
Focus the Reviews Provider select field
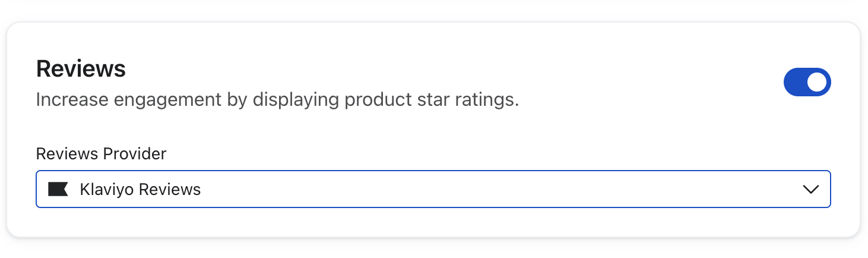[x=433, y=190]
